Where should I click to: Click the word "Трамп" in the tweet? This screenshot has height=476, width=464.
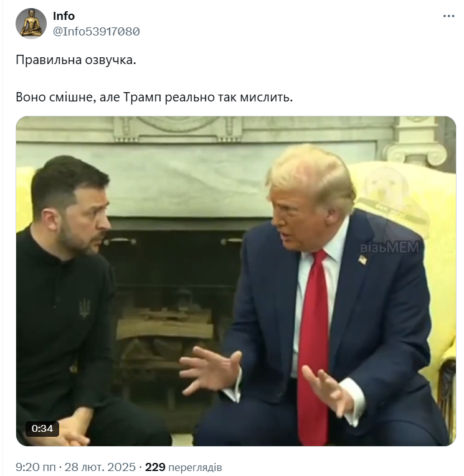[x=142, y=97]
